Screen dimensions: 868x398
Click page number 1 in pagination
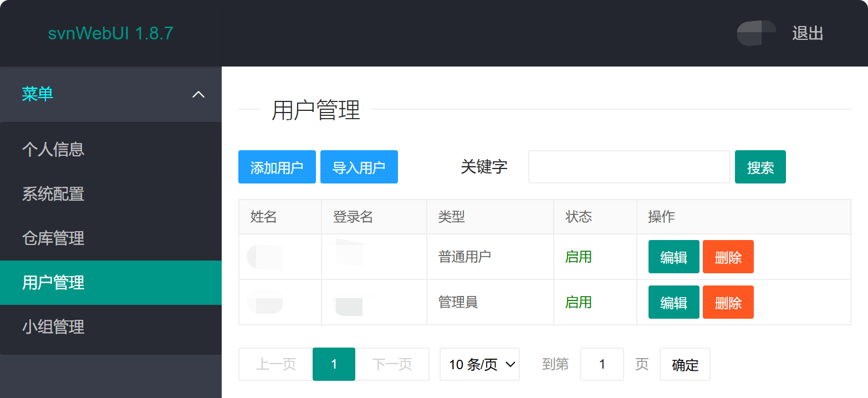pyautogui.click(x=334, y=364)
